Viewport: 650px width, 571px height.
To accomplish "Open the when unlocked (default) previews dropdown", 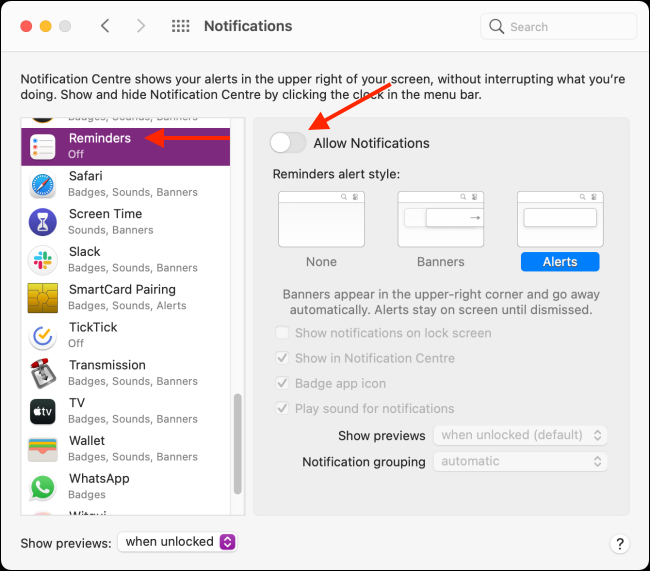I will click(520, 435).
